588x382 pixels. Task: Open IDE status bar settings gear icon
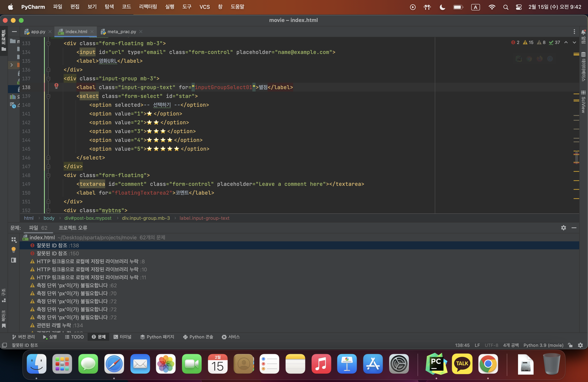click(x=580, y=345)
